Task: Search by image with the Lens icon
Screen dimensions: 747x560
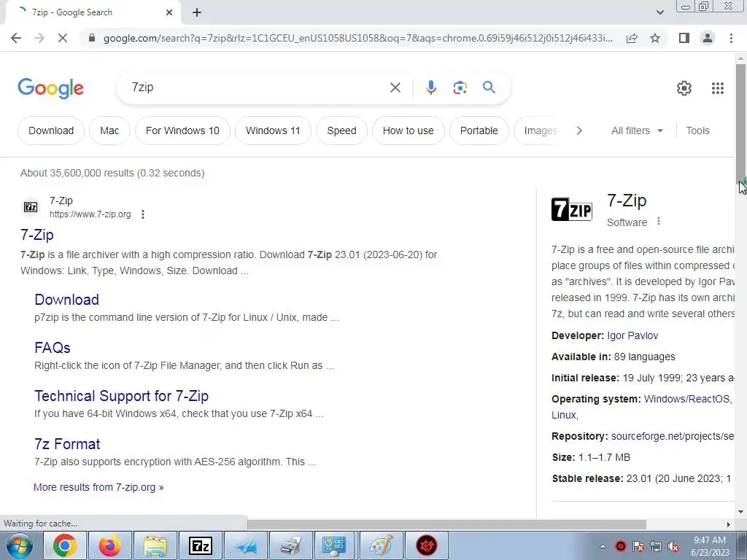Action: tap(460, 87)
